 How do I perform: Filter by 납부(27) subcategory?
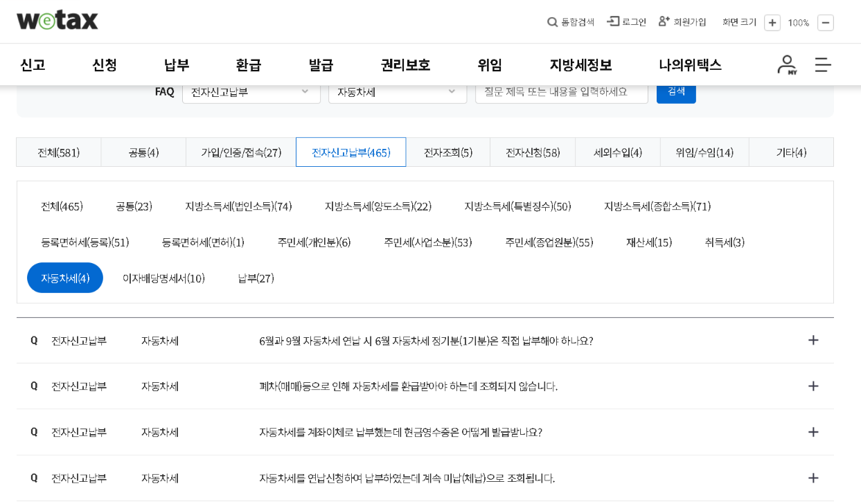click(x=256, y=278)
